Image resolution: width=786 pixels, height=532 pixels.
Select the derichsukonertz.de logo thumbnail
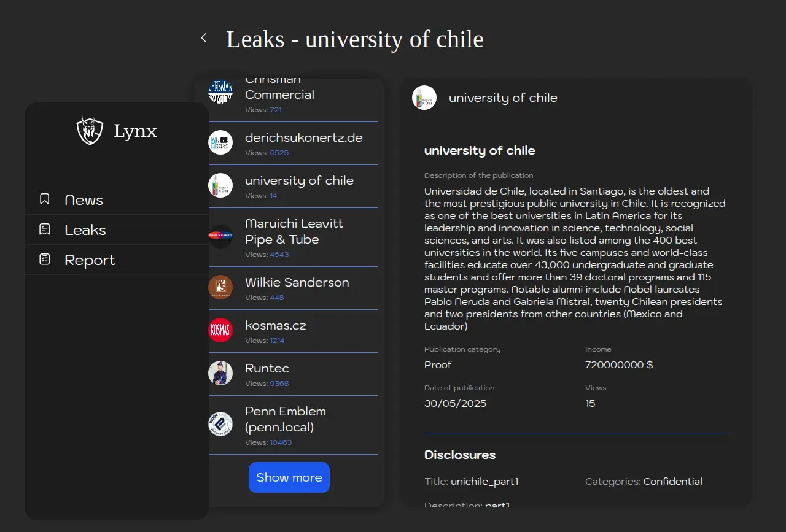[x=220, y=143]
